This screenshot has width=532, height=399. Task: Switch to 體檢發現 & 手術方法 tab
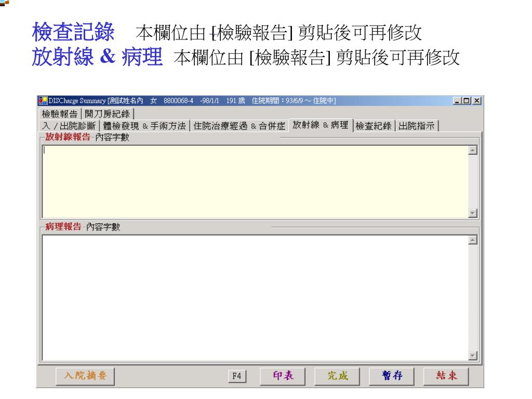(144, 126)
